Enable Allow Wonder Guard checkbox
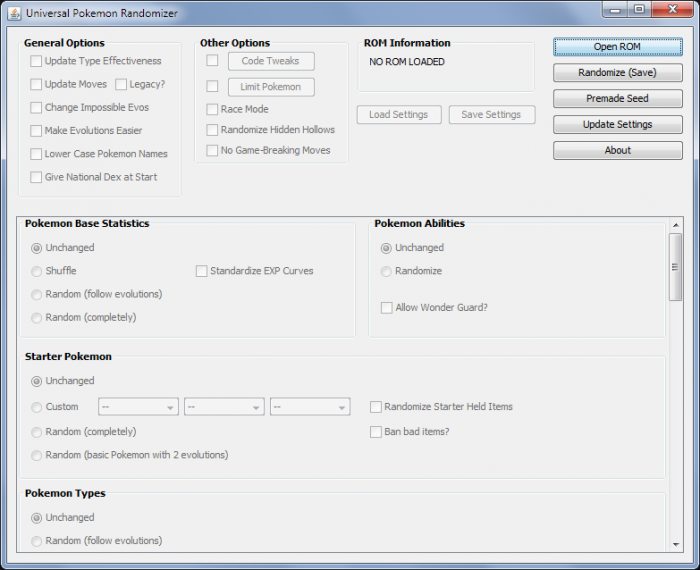 pos(387,308)
